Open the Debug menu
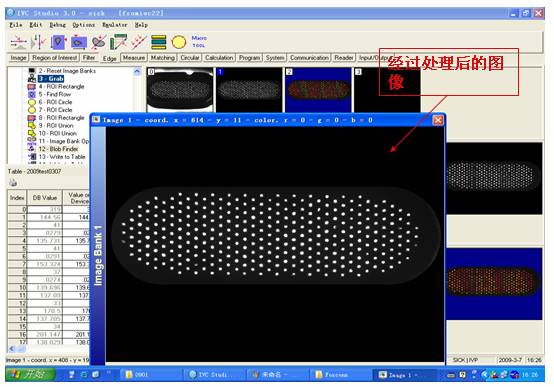Screen dimensions: 554x387 (57, 25)
